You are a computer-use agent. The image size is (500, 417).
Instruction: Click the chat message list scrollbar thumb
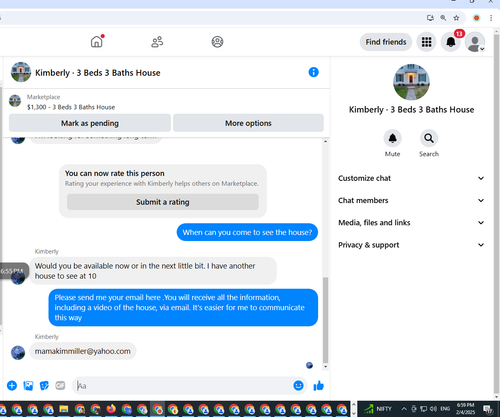(x=326, y=320)
